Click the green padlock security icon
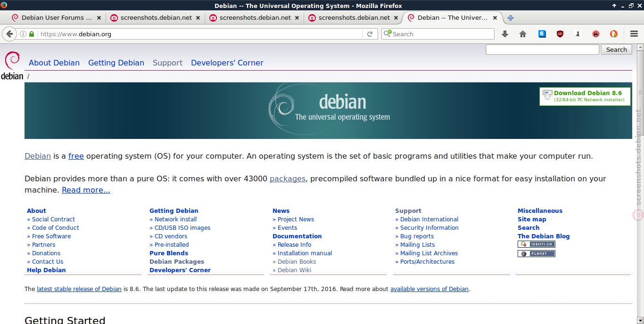This screenshot has width=644, height=324. point(32,34)
